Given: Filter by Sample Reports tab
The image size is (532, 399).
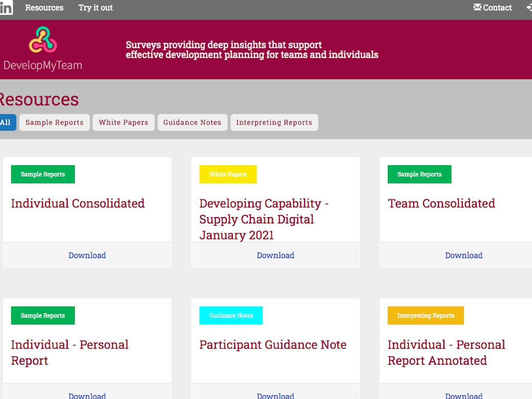Looking at the screenshot, I should click(x=54, y=122).
